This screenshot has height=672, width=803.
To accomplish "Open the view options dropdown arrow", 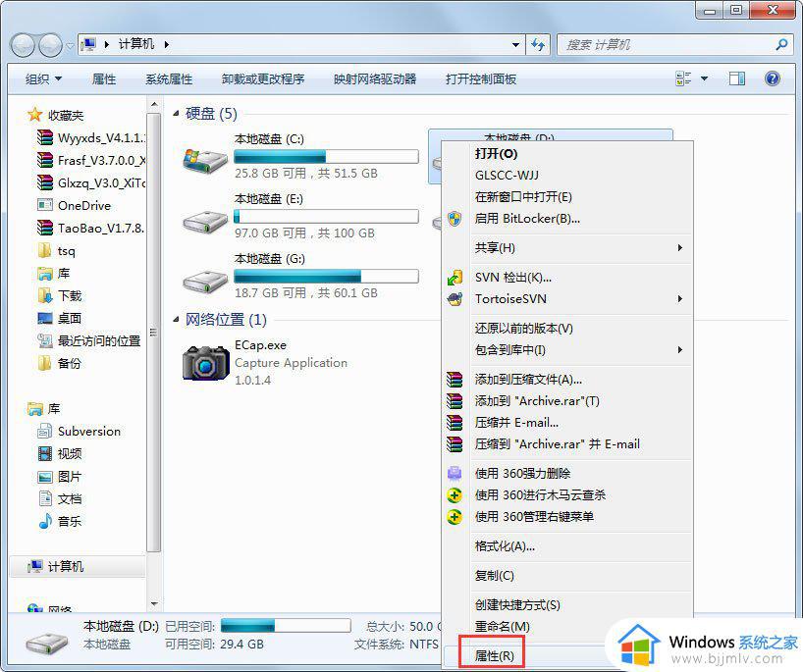I will click(x=704, y=78).
